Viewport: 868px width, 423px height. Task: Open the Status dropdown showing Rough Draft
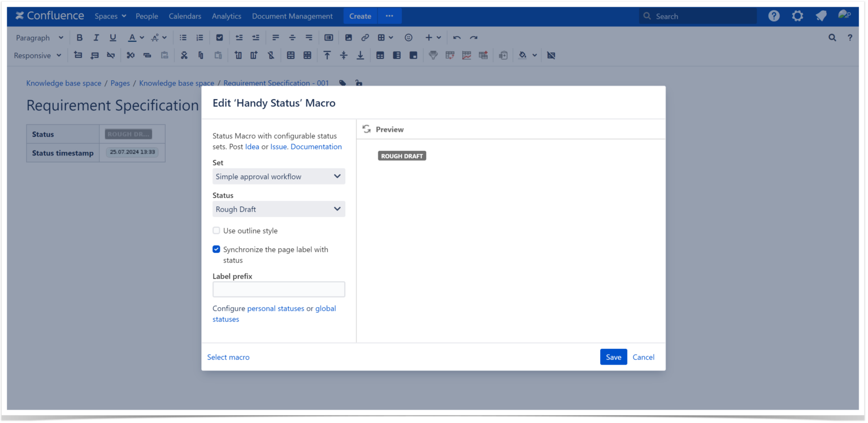279,209
